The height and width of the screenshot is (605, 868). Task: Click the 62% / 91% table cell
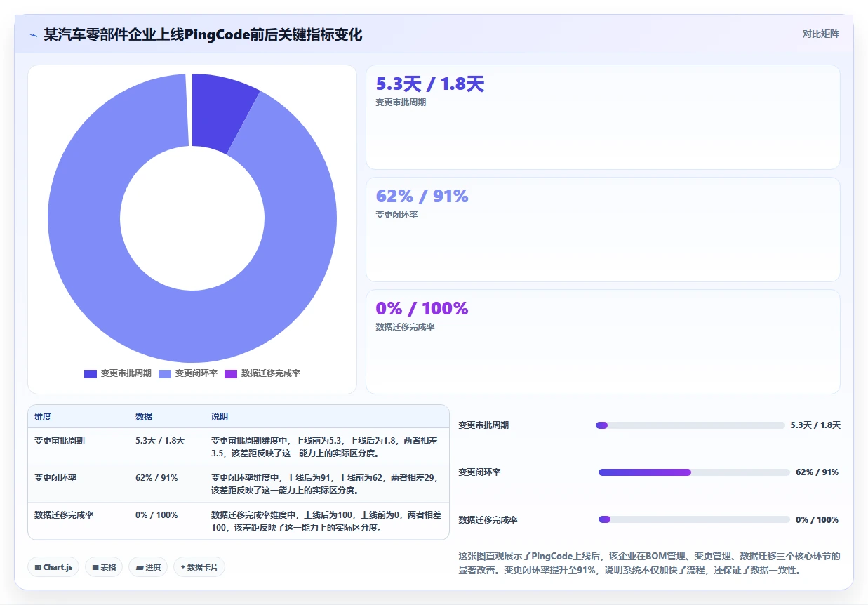click(x=156, y=478)
